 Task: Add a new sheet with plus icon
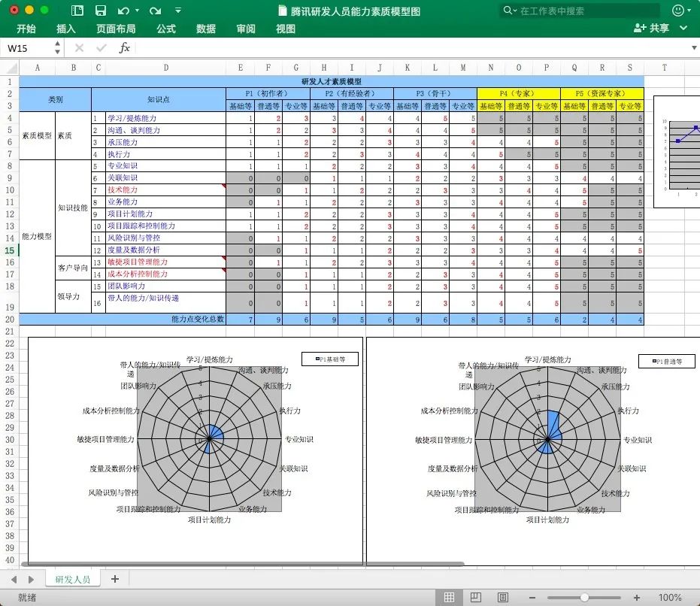click(x=115, y=579)
